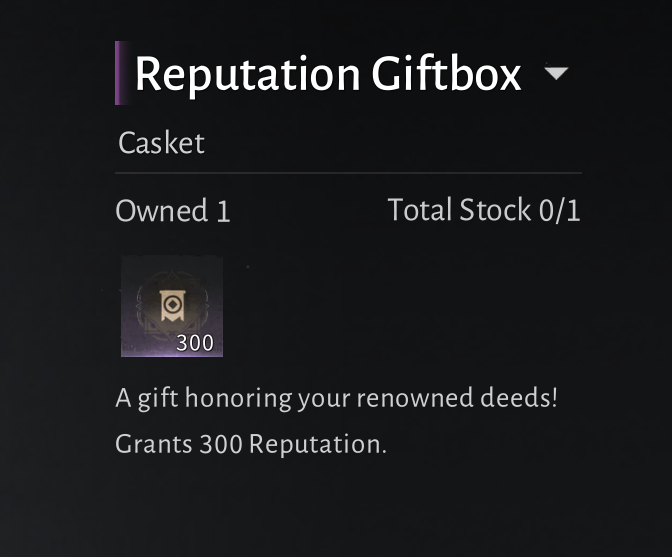Click the divider line beneath Casket
This screenshot has height=557, width=672.
click(348, 173)
